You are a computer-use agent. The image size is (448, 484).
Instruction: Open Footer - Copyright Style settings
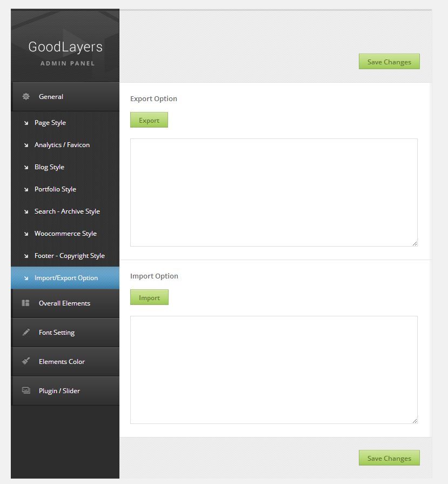pyautogui.click(x=70, y=256)
